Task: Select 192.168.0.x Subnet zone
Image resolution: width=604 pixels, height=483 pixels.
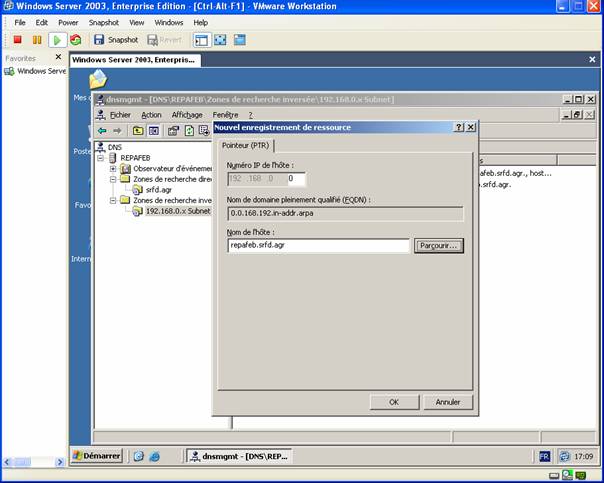Action: 178,211
